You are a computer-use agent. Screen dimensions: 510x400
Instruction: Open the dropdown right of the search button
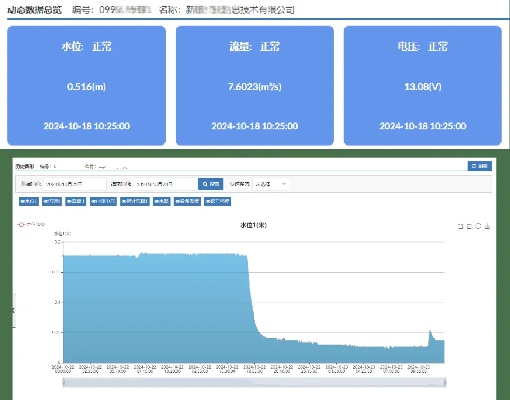click(x=271, y=184)
